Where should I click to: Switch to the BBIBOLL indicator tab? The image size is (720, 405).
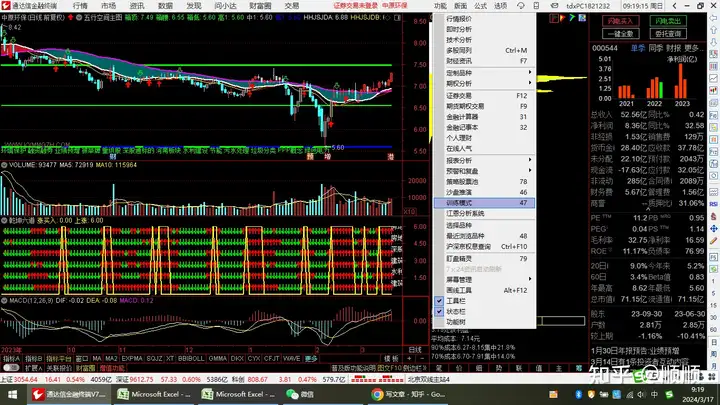(x=191, y=358)
